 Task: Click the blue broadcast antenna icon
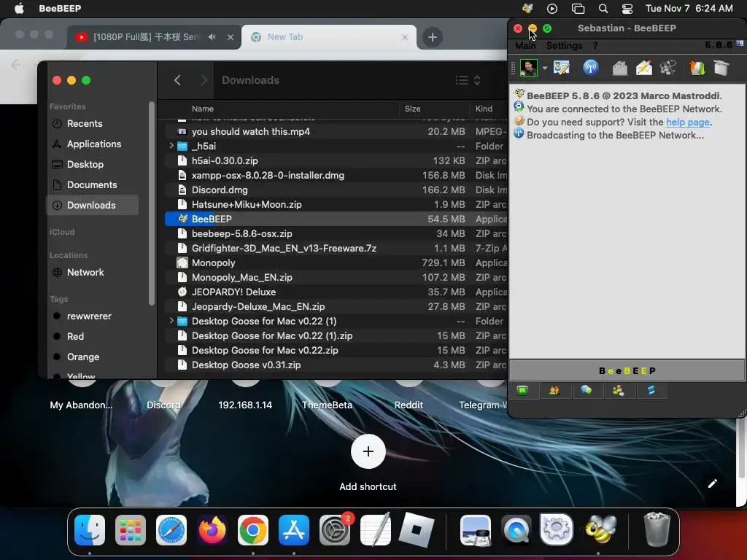click(591, 68)
